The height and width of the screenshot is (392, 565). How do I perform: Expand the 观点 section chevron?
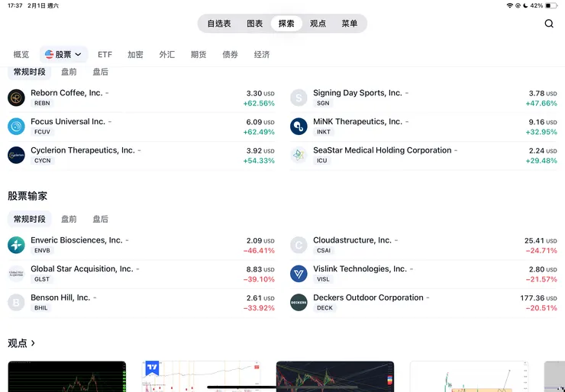pos(33,343)
